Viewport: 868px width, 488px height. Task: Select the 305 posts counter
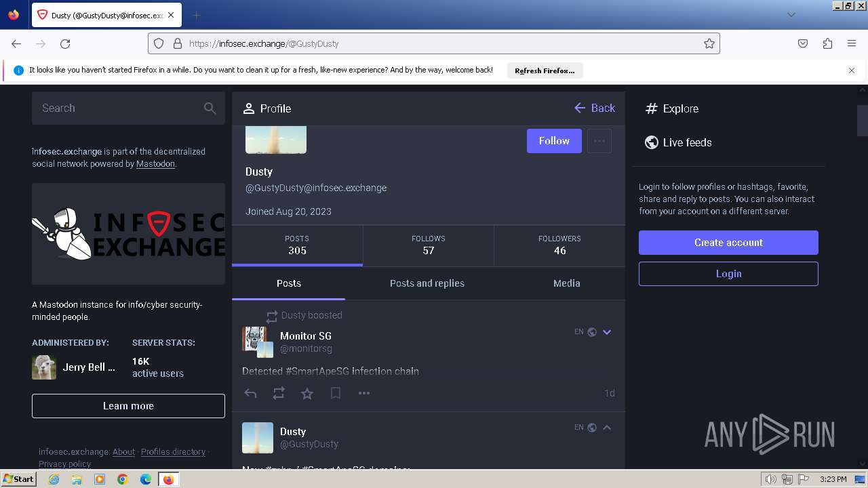click(x=297, y=245)
